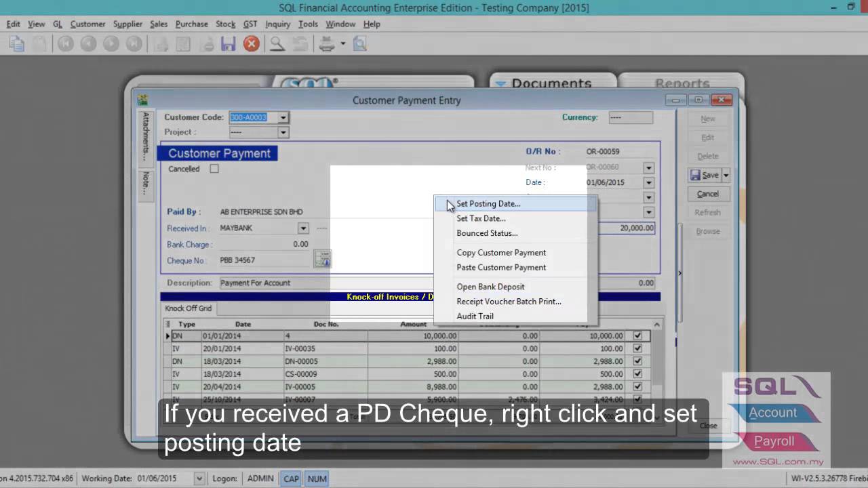Expand the Received In bank dropdown
868x488 pixels.
(303, 228)
